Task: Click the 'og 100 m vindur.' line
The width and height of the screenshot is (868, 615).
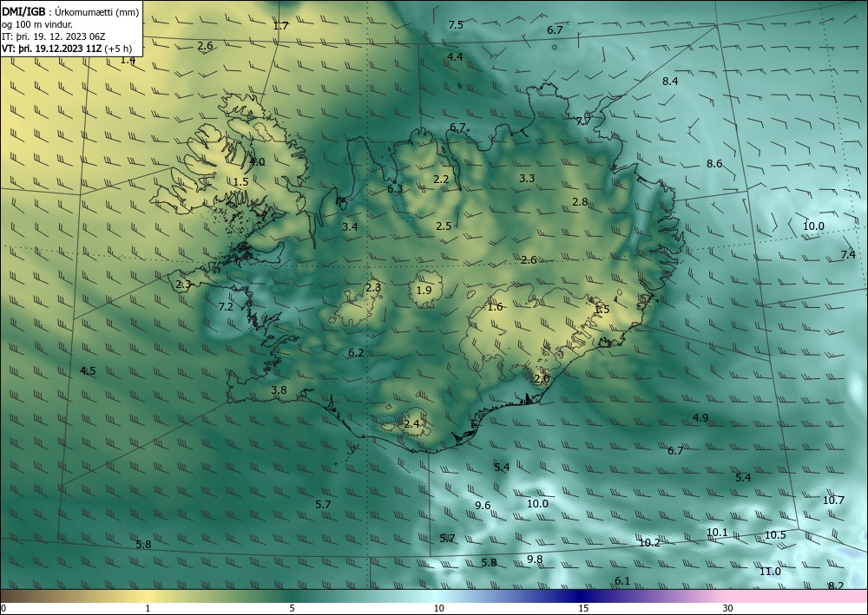Action: (37, 24)
